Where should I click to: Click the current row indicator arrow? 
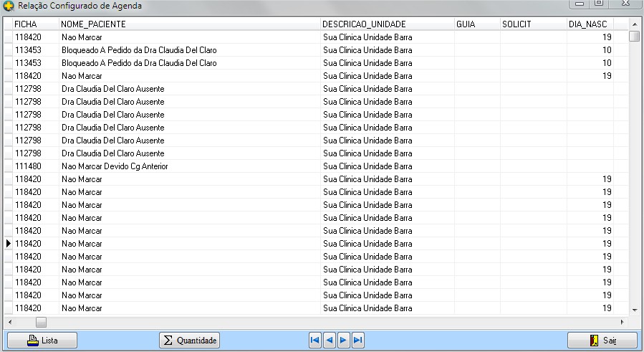(x=9, y=244)
